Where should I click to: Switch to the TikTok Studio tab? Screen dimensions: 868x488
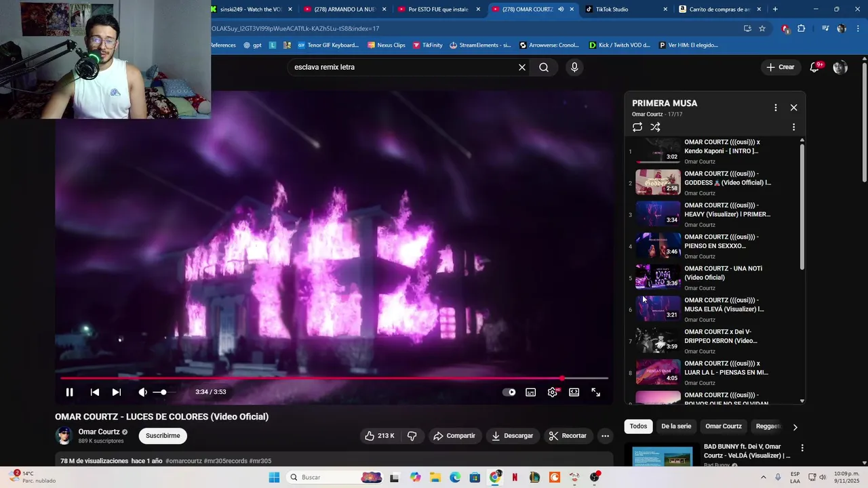point(624,9)
